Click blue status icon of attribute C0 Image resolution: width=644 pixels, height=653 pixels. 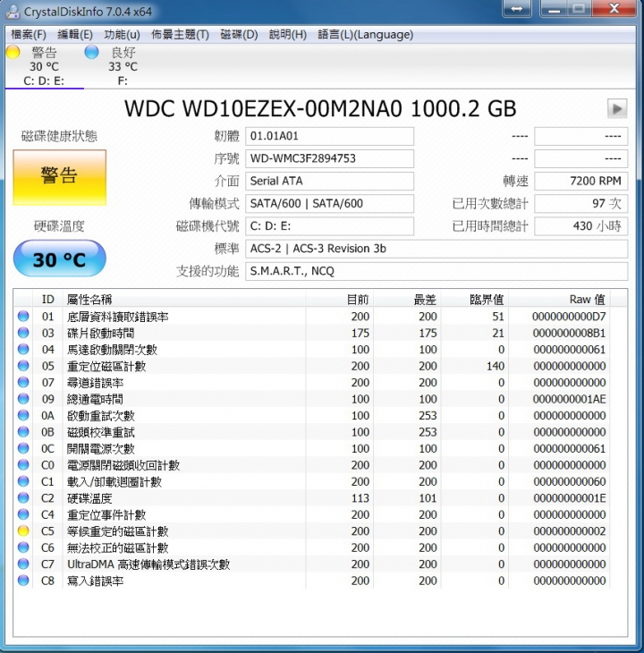click(23, 465)
